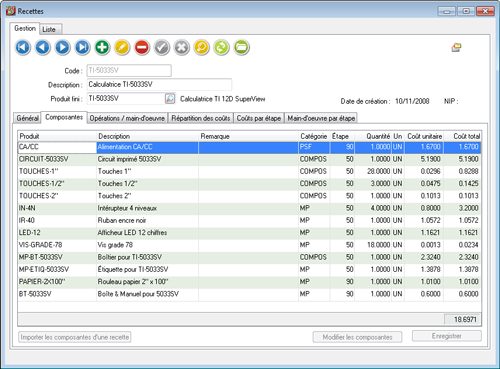The width and height of the screenshot is (500, 369).
Task: Click the Code input field
Action: (129, 70)
